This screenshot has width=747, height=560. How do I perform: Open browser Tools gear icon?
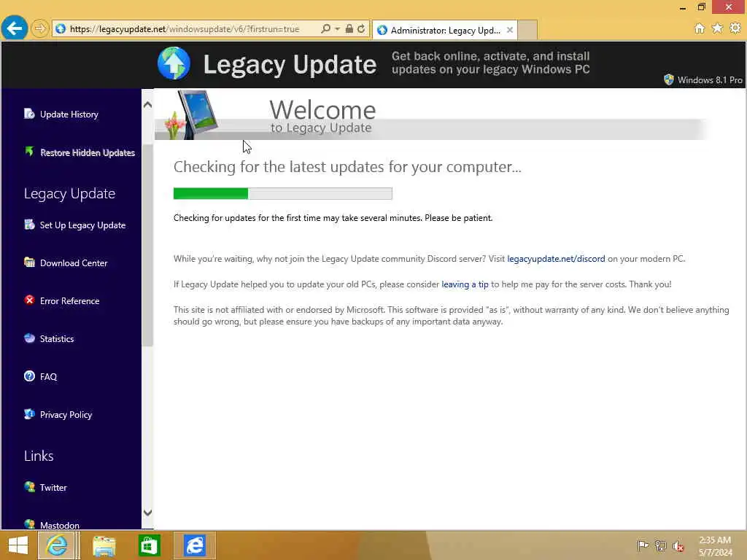(735, 28)
